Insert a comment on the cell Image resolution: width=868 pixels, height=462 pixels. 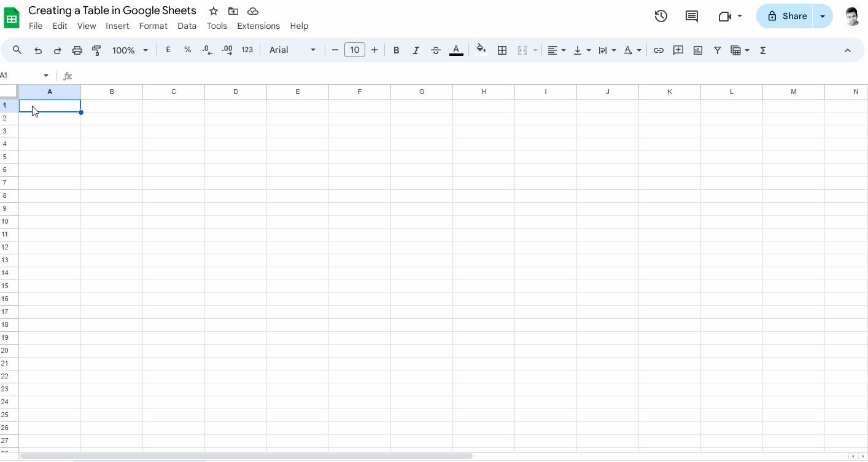[x=678, y=50]
